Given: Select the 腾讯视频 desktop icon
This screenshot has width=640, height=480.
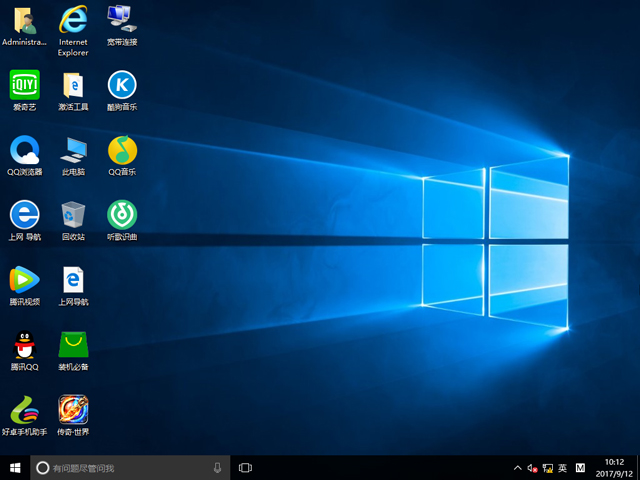Looking at the screenshot, I should pos(24,279).
